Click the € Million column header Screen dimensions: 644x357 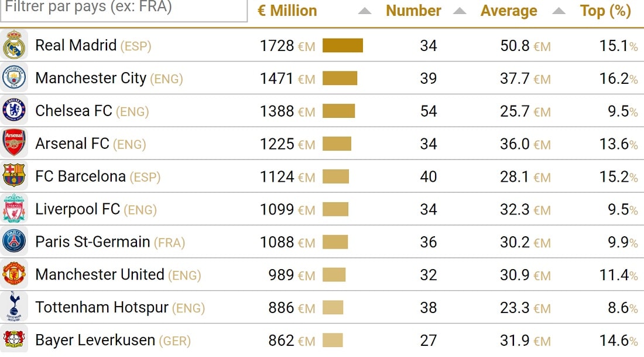(x=287, y=11)
